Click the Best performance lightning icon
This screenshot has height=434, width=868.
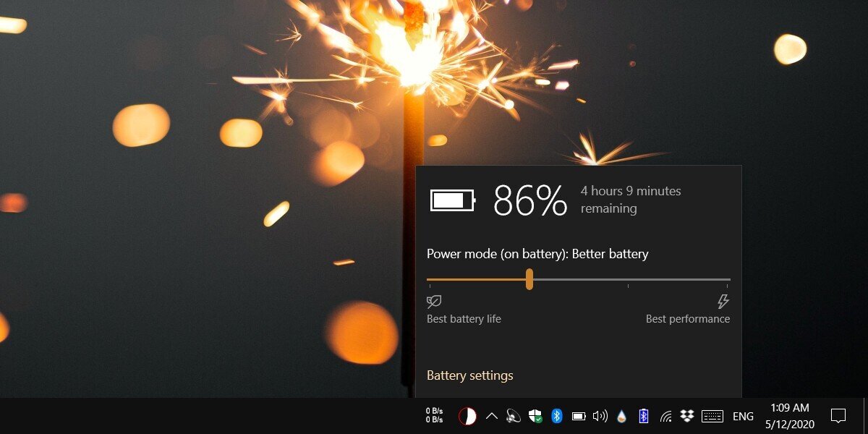[723, 302]
